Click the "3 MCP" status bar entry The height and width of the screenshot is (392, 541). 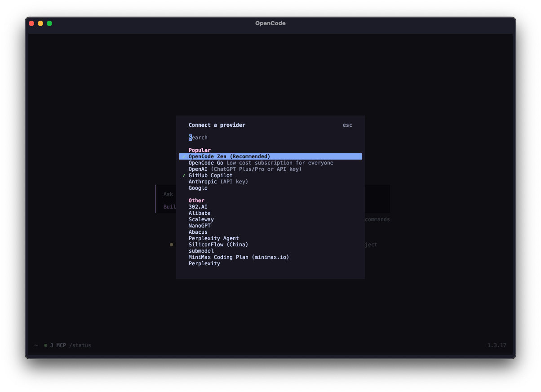(58, 345)
